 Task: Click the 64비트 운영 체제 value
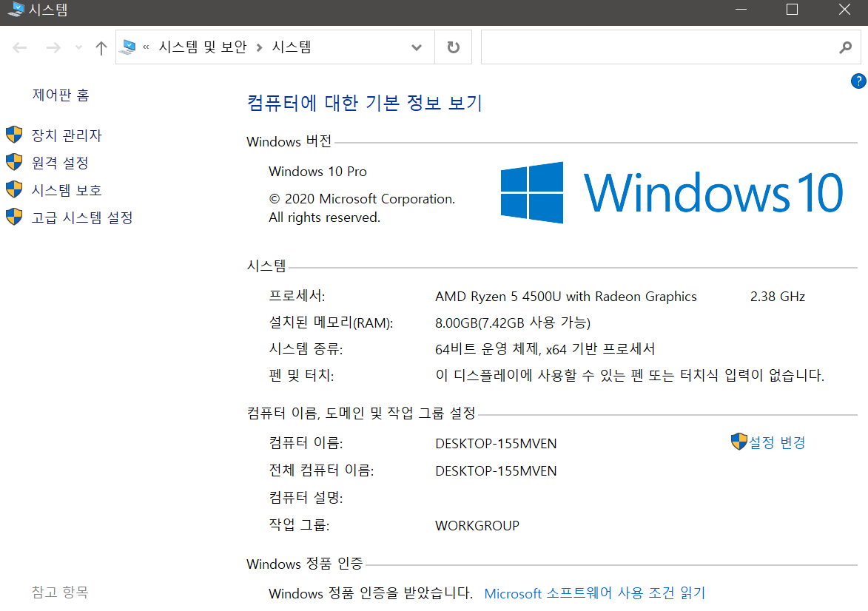click(x=545, y=349)
